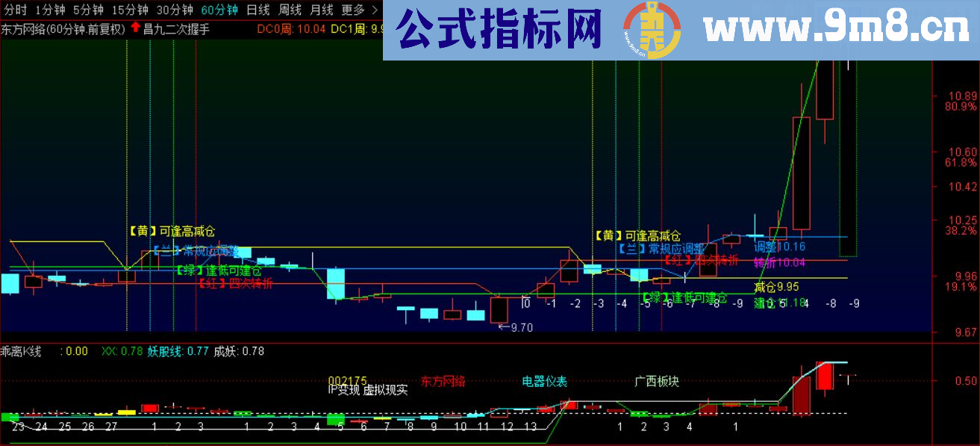The height and width of the screenshot is (446, 980).
Task: Click the 电器仪表 industry sector label
Action: tap(544, 380)
